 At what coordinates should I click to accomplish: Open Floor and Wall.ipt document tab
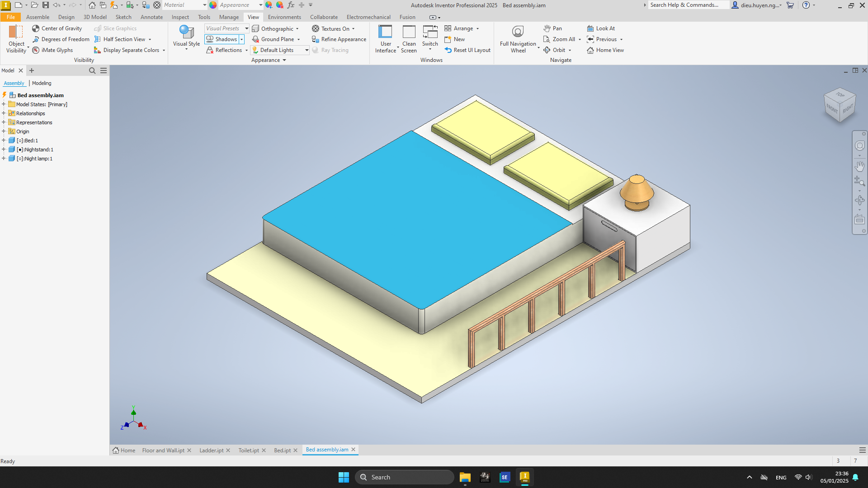point(163,450)
